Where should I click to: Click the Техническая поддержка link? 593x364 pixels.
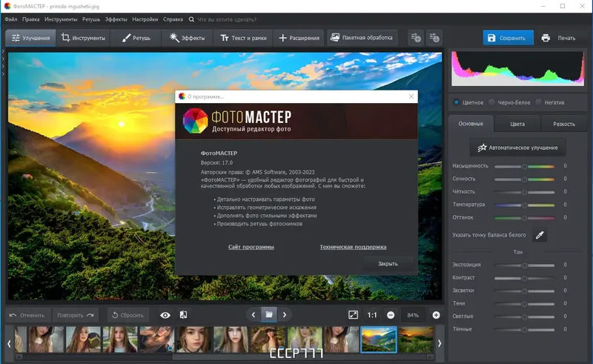point(353,247)
